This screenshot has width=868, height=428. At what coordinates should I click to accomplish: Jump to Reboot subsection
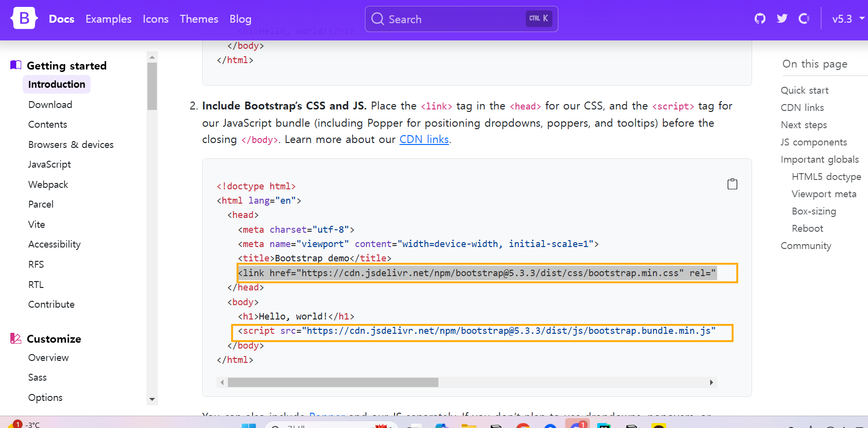tap(807, 228)
